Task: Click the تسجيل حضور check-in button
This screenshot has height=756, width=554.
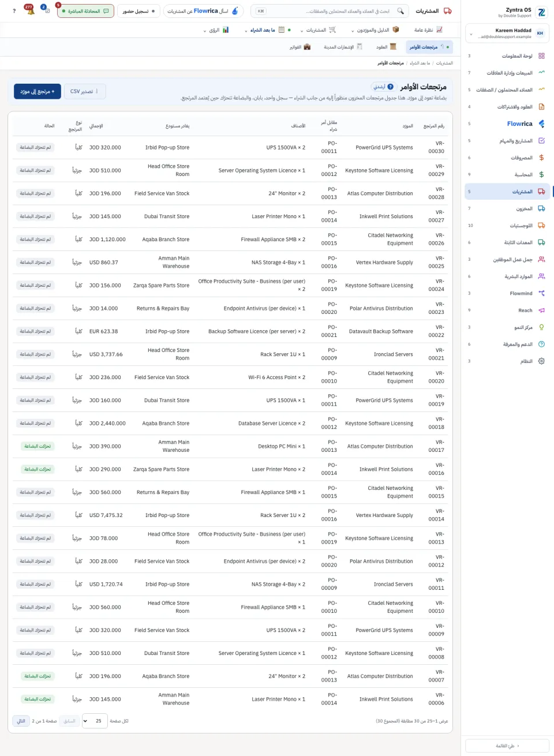Action: [x=139, y=11]
